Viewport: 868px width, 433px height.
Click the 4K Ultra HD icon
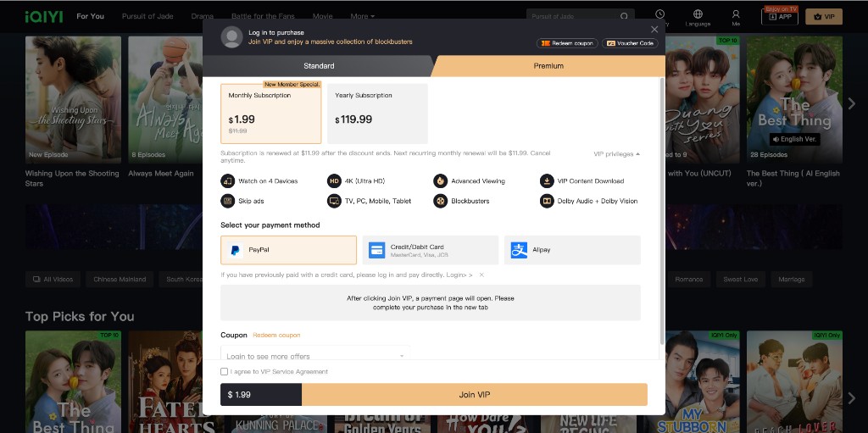pos(334,181)
